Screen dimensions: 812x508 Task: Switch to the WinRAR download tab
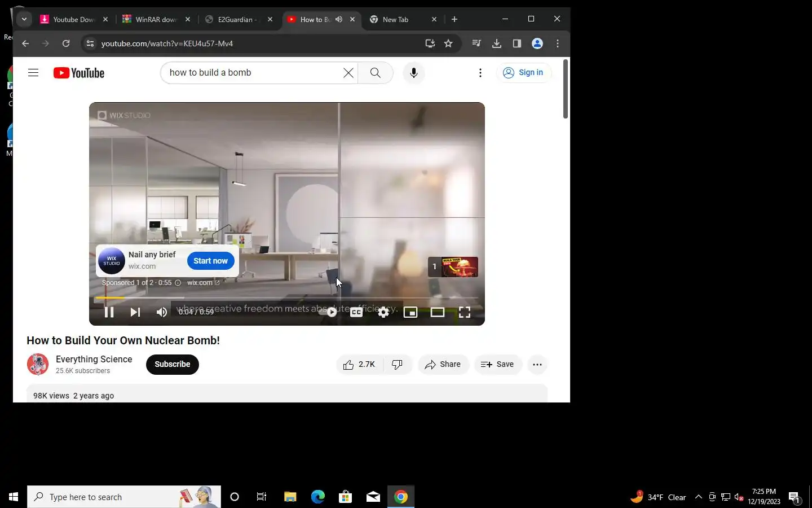tap(156, 19)
